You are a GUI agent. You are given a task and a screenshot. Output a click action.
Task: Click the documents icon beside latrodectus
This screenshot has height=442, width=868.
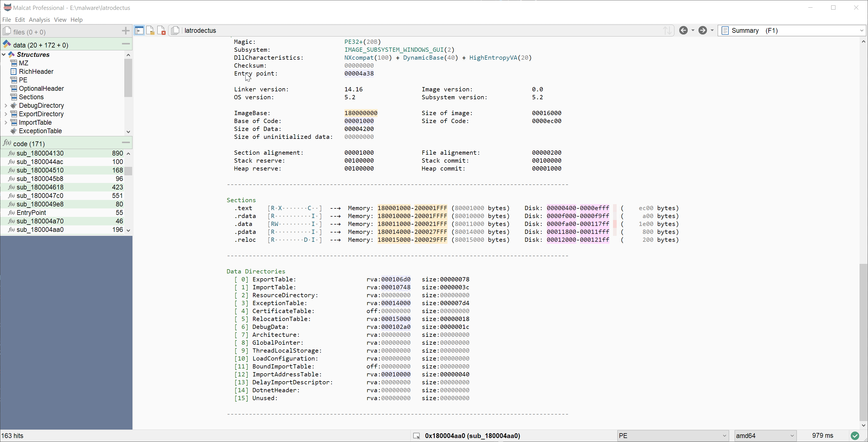click(x=175, y=31)
